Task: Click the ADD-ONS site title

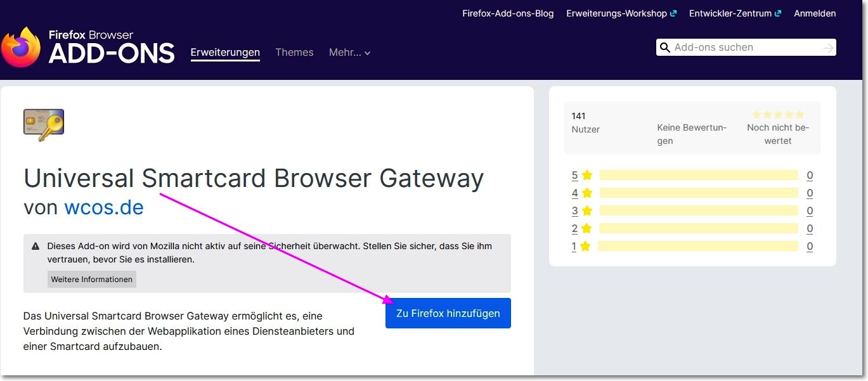Action: 112,53
